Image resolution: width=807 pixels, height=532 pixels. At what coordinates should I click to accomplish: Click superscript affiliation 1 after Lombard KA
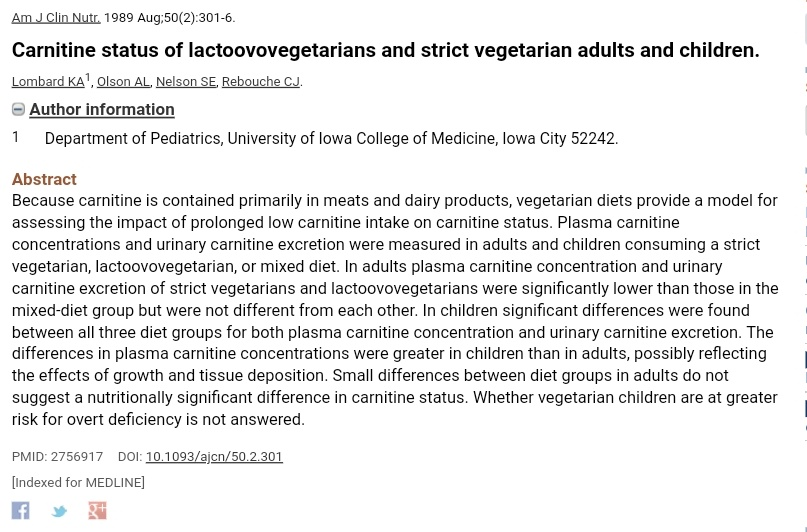coord(88,77)
